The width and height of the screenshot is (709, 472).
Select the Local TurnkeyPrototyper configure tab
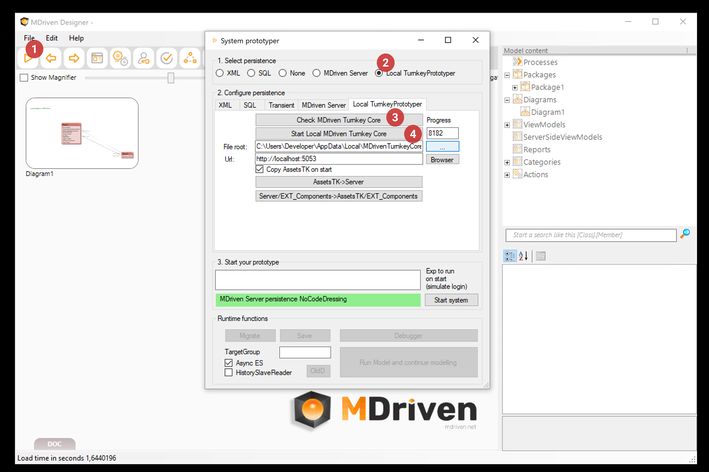click(x=387, y=104)
